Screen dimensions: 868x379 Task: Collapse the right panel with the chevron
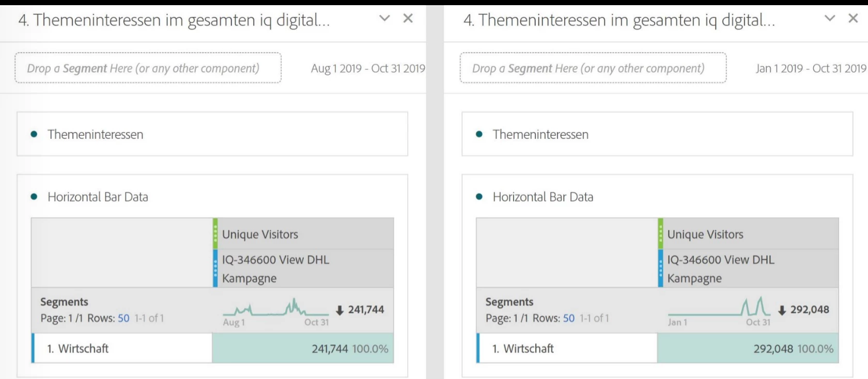(830, 18)
